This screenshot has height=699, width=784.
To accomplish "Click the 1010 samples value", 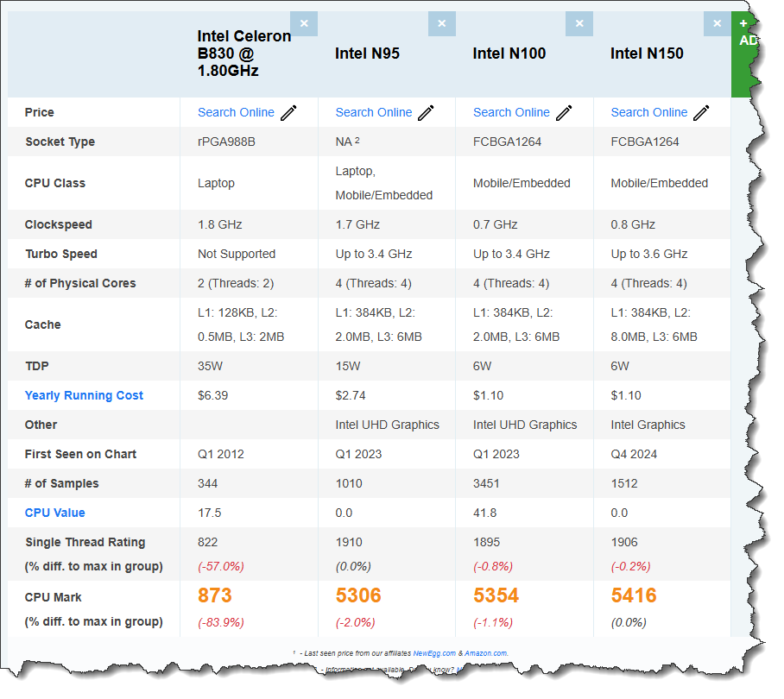I will 349,484.
